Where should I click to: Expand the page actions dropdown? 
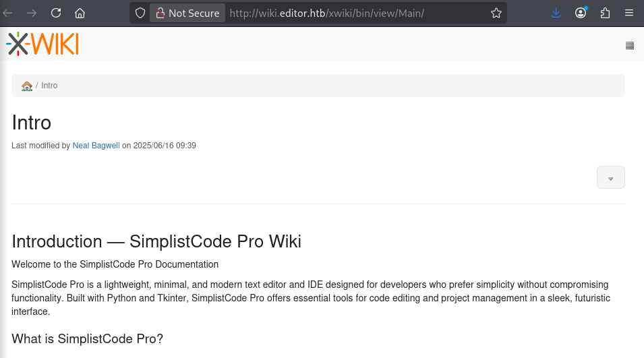pos(610,178)
